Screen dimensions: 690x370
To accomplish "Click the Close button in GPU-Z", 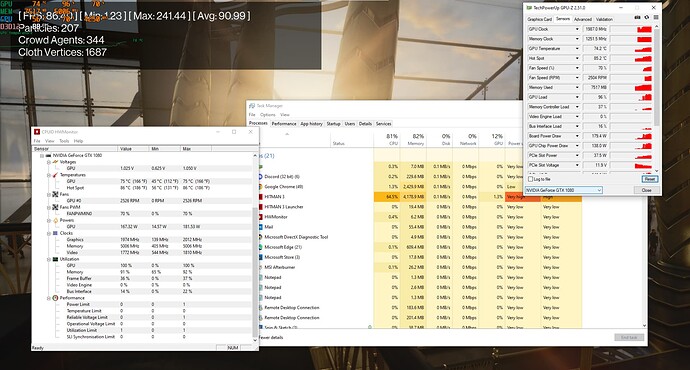I will tap(646, 190).
